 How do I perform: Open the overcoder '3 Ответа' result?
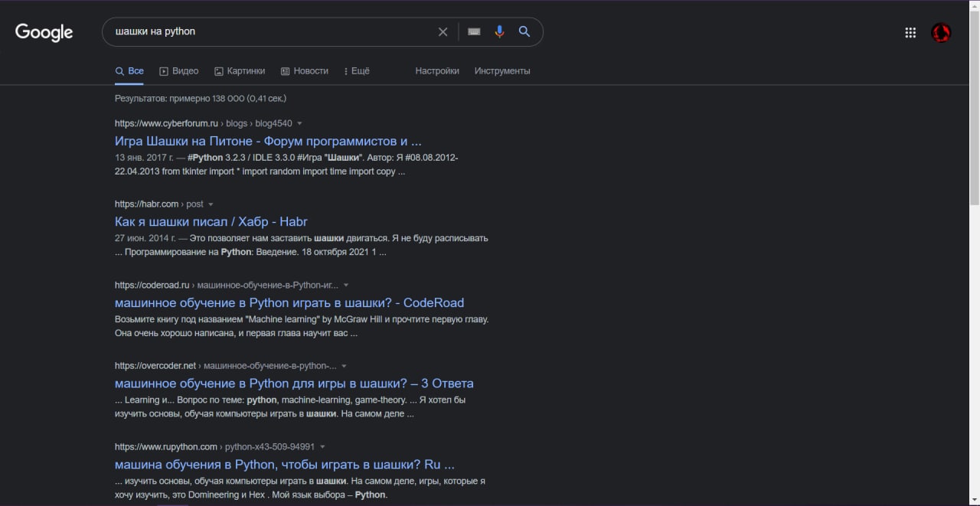tap(294, 383)
